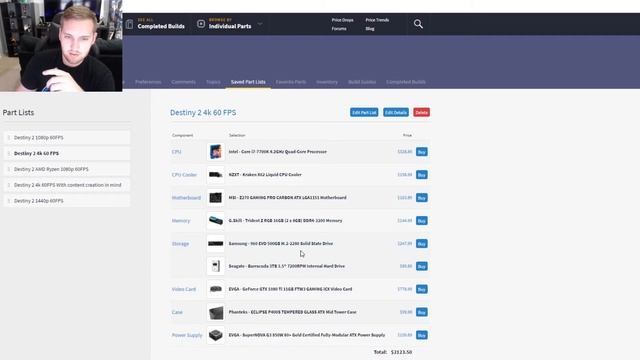Open Samsung 960 EVO Solid State Drive
The image size is (640, 360).
pos(281,243)
